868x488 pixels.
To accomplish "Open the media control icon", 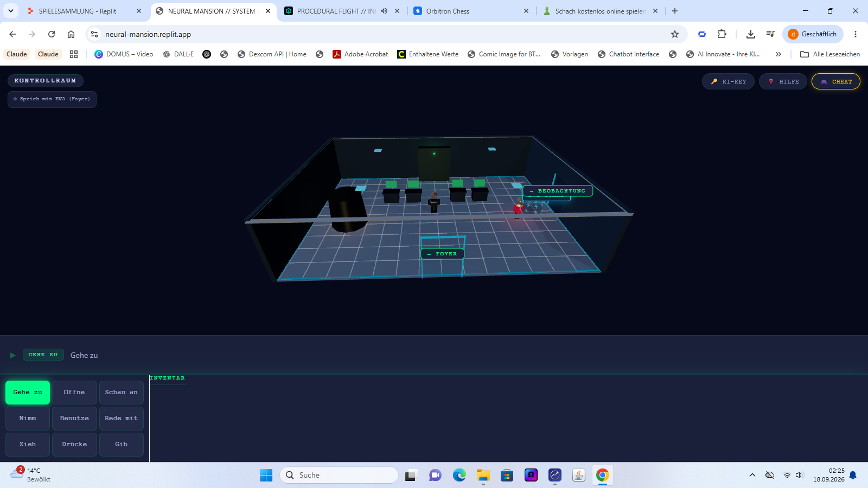I will (770, 34).
